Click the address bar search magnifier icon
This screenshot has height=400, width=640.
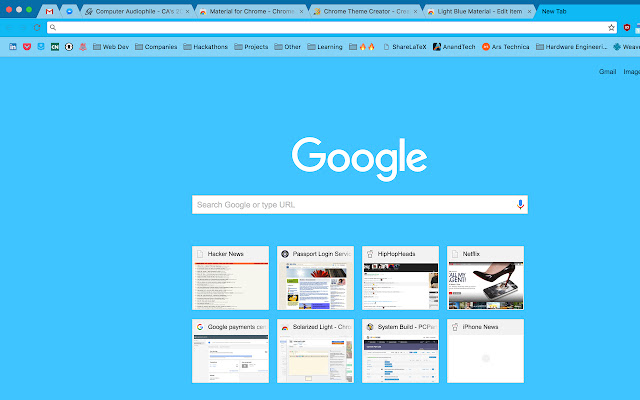click(x=53, y=27)
